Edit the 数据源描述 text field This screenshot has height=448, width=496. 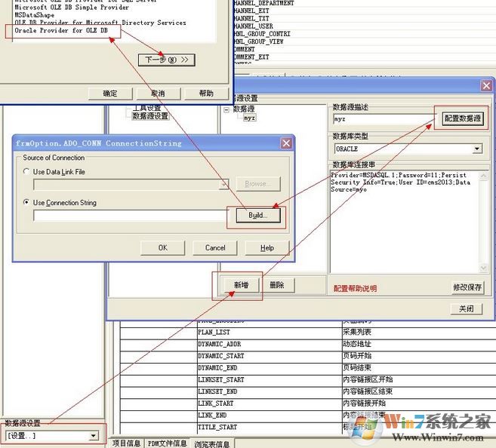(x=384, y=119)
